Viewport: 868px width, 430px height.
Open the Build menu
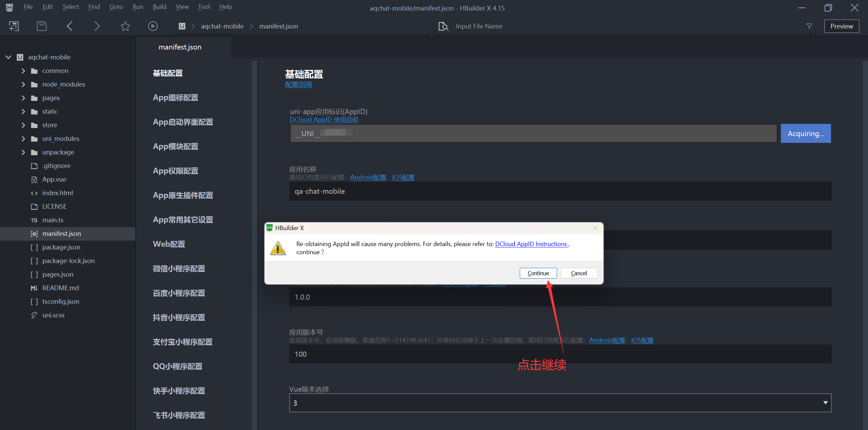pos(159,7)
